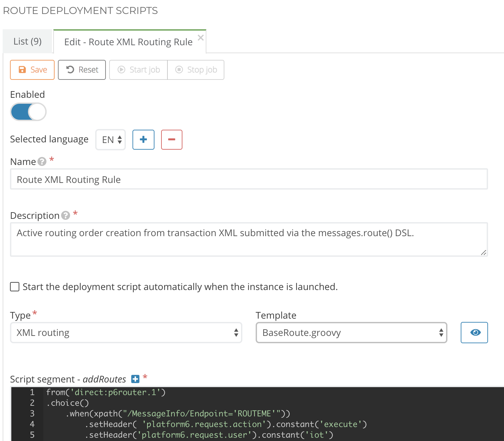Add a language with the blue plus button
Screen dimensions: 504x441
pos(143,140)
